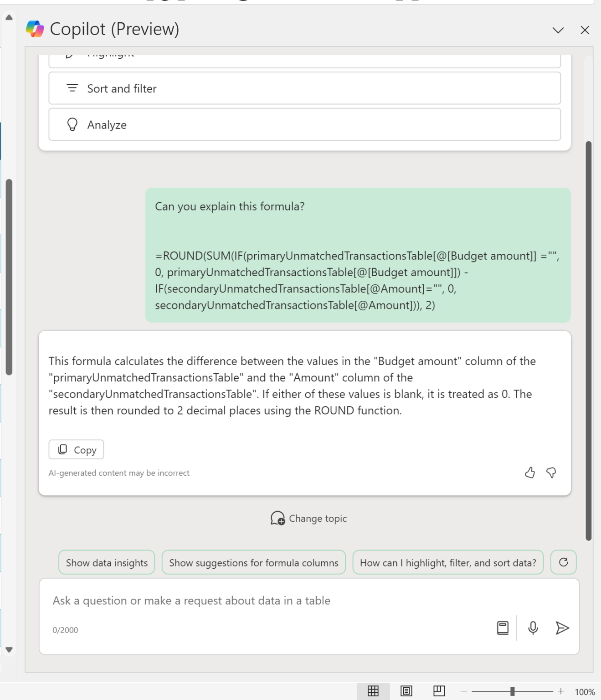Send the message with arrow icon

click(x=562, y=628)
